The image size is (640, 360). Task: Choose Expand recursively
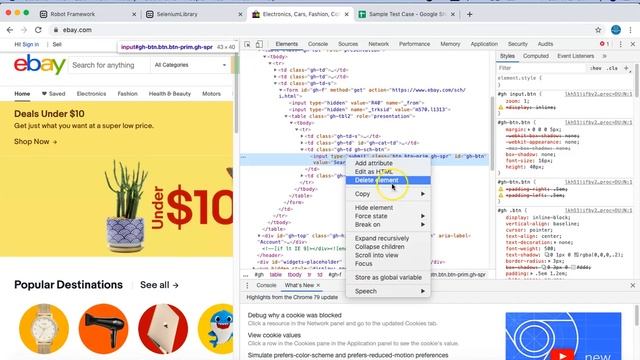coord(388,238)
